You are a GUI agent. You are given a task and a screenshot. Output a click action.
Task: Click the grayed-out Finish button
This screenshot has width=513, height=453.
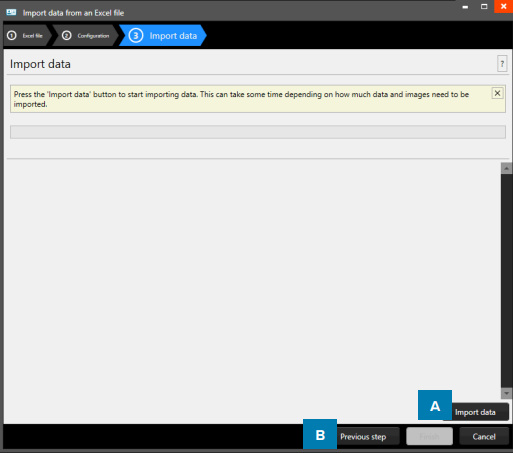429,436
